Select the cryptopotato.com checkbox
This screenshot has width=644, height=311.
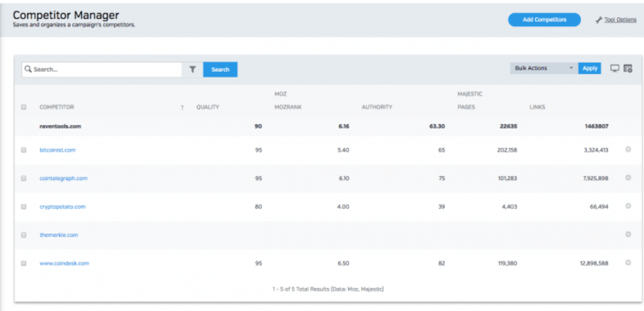[24, 206]
